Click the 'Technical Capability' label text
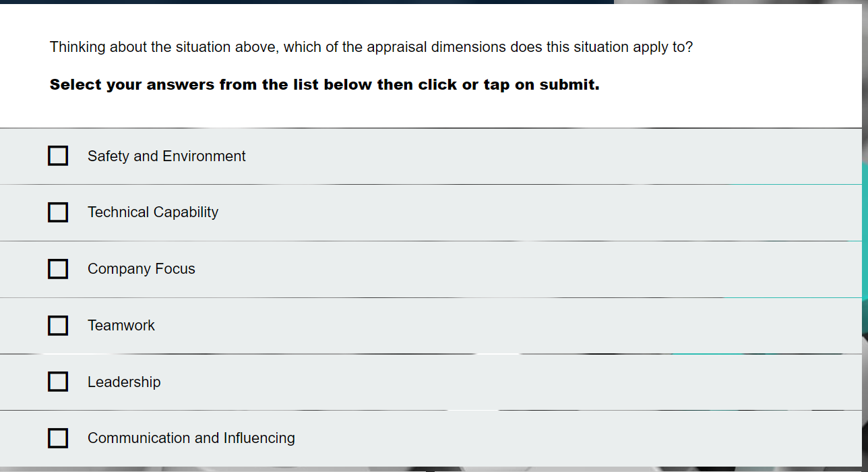 click(x=153, y=212)
